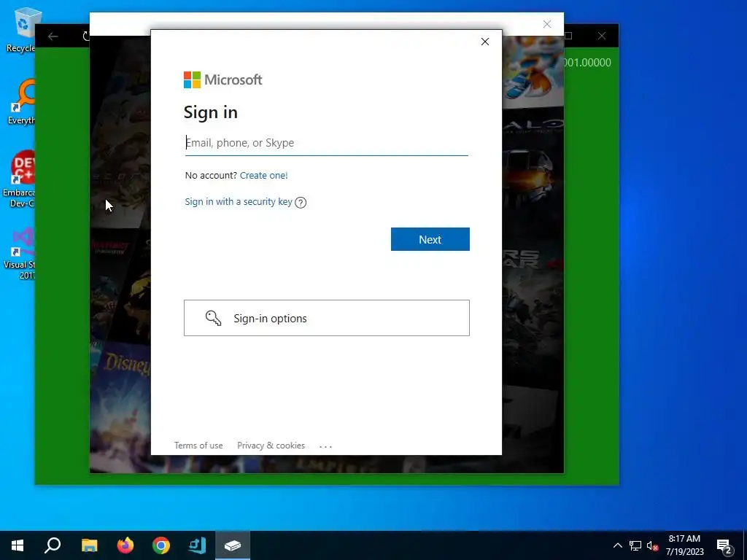Launch Google Chrome from the taskbar
The width and height of the screenshot is (747, 560).
161,545
